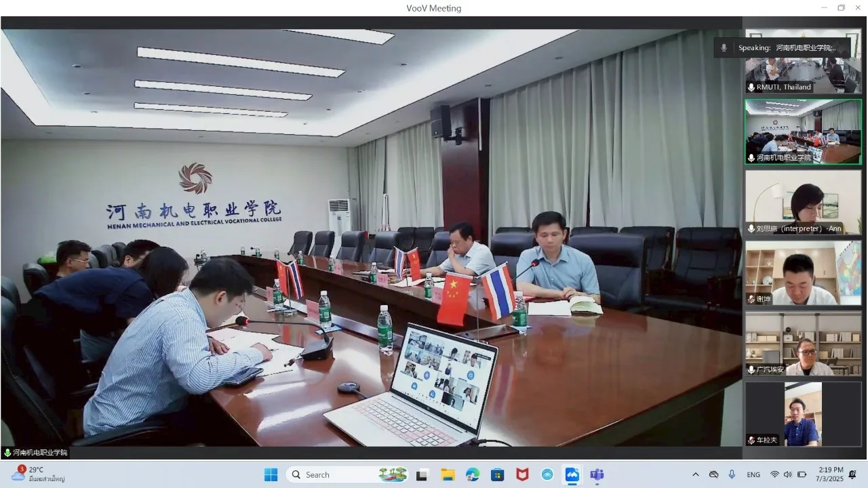The height and width of the screenshot is (488, 868).
Task: Open Microsoft Edge from the taskbar
Action: click(473, 474)
